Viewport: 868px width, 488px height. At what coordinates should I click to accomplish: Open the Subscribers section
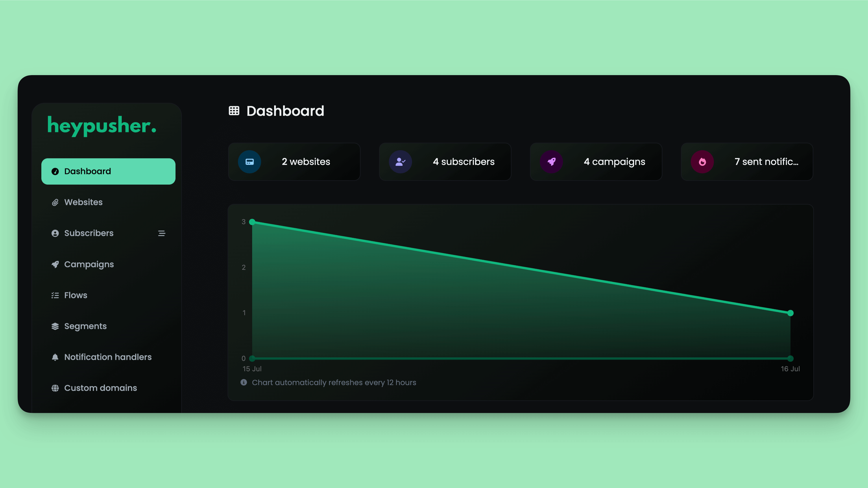pos(88,233)
